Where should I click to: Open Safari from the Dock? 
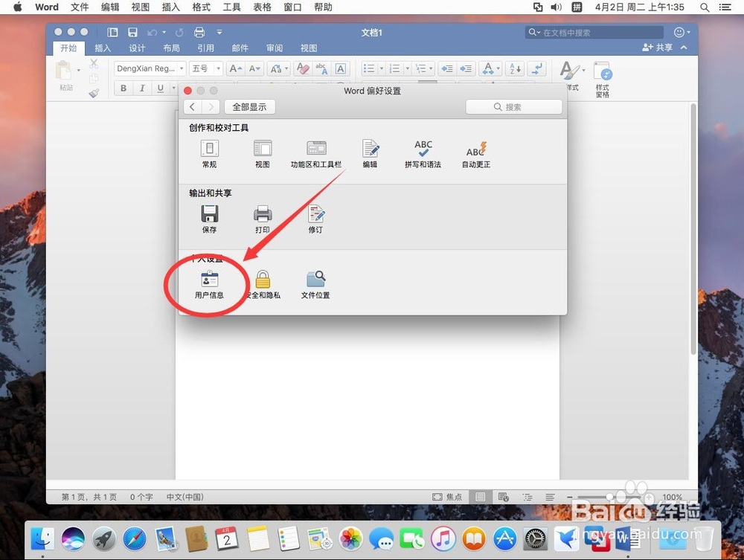(x=135, y=538)
